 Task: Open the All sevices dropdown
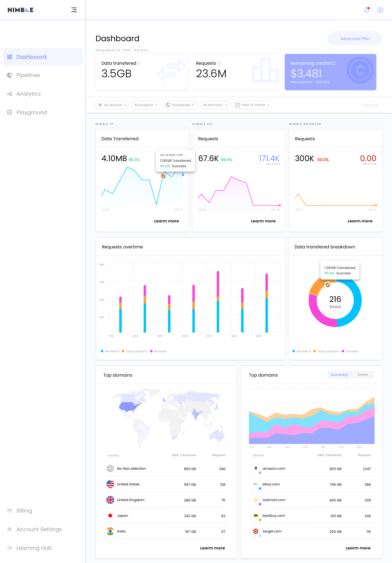pyautogui.click(x=112, y=105)
